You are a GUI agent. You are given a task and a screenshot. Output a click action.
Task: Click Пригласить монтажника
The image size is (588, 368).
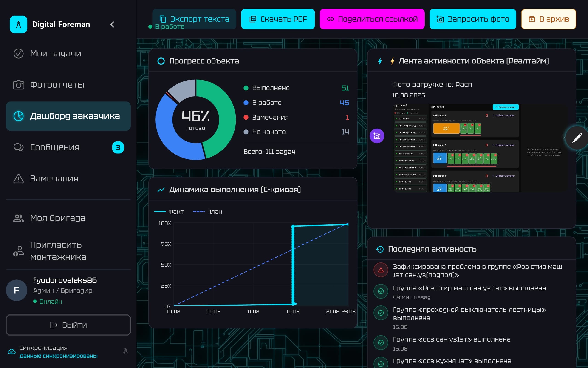(68, 251)
